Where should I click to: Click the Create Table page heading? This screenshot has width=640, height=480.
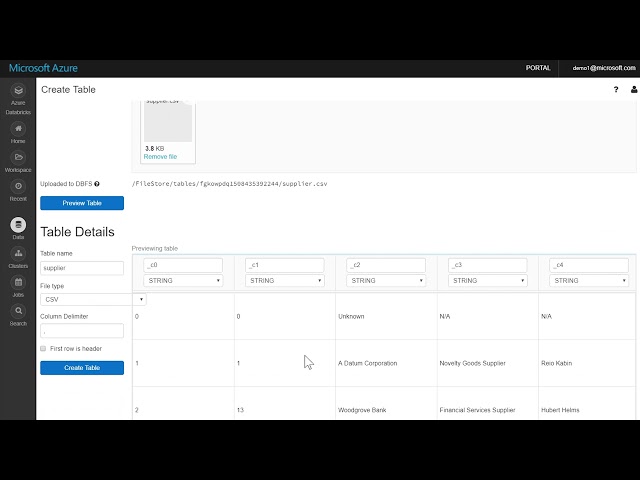tap(68, 90)
